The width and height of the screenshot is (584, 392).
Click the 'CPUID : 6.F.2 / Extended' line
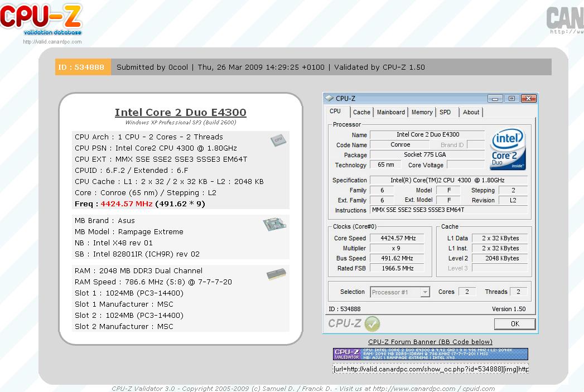click(132, 170)
